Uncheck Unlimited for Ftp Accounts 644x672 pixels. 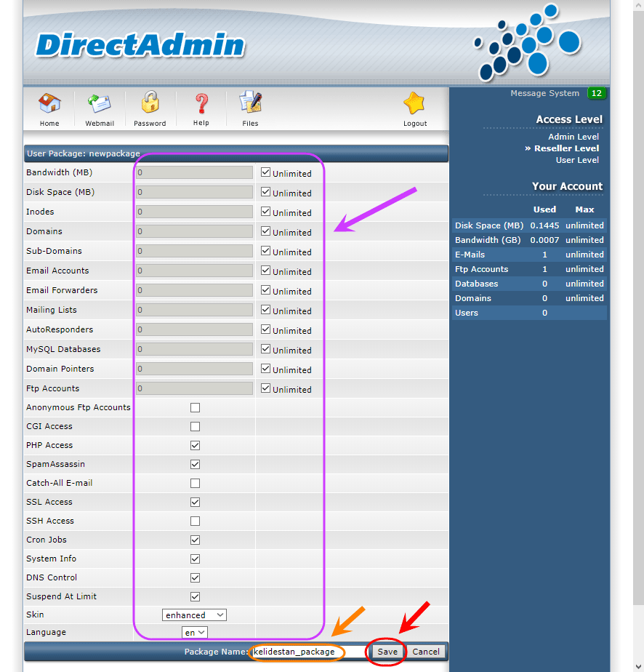[x=265, y=388]
